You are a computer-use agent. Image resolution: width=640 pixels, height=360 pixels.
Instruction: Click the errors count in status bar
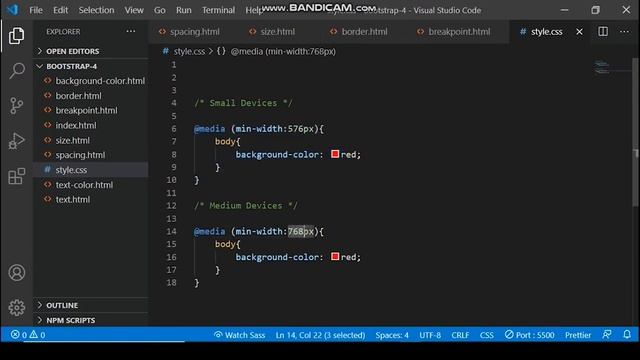coord(19,335)
